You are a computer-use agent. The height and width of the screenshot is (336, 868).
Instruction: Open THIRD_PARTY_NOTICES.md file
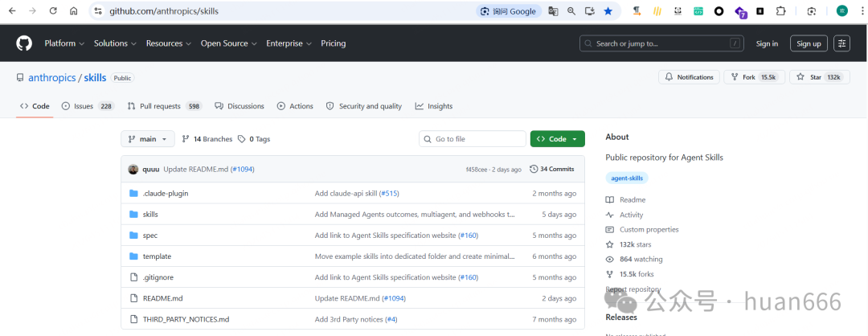[x=186, y=319]
